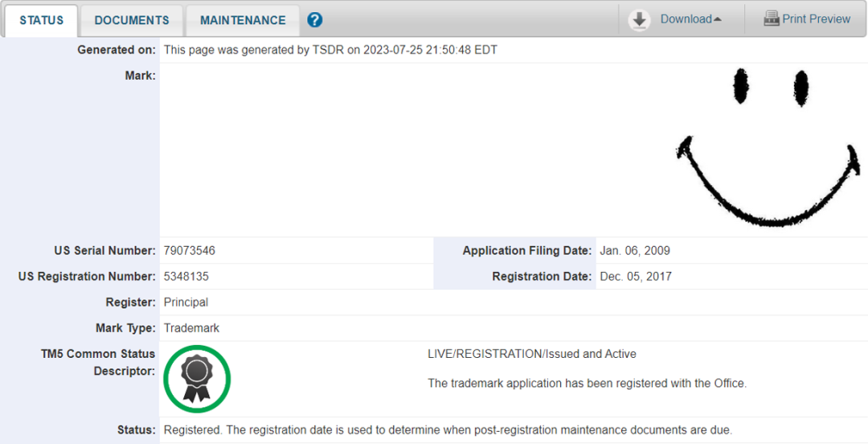Open the MAINTENANCE tab
The width and height of the screenshot is (868, 444).
pos(243,20)
